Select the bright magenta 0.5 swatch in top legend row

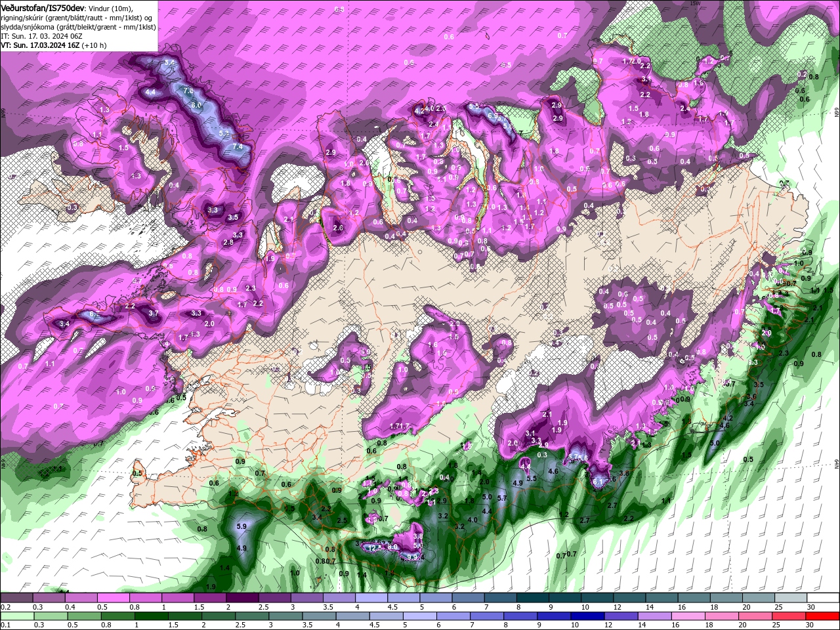(x=113, y=598)
